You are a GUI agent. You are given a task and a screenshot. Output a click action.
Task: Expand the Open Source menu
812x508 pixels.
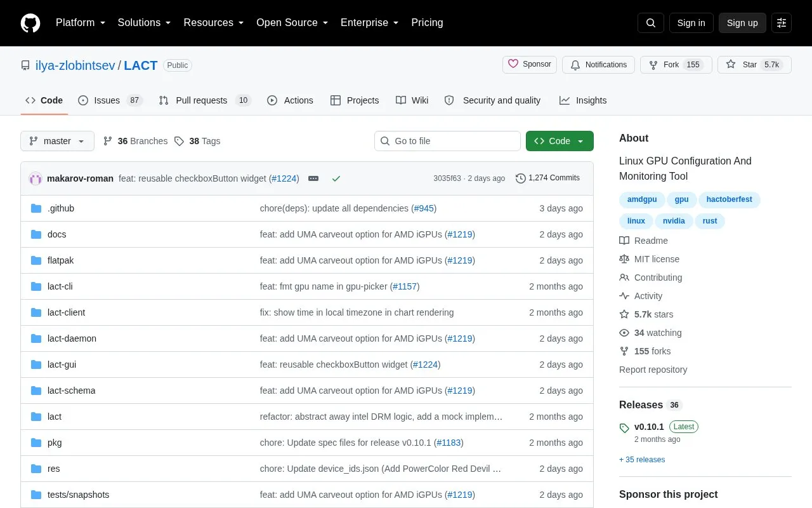(x=292, y=23)
